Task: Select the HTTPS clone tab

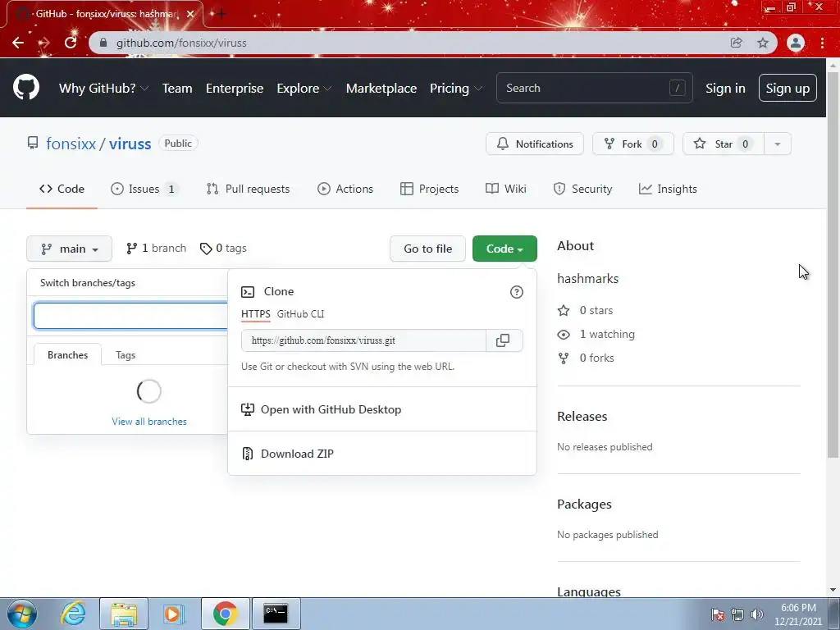Action: tap(256, 314)
